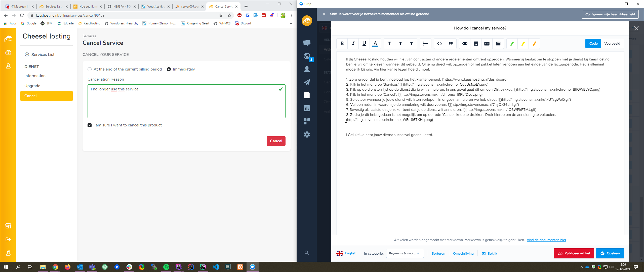Toggle bold formatting in Crisp editor
This screenshot has height=272, width=644.
(342, 44)
